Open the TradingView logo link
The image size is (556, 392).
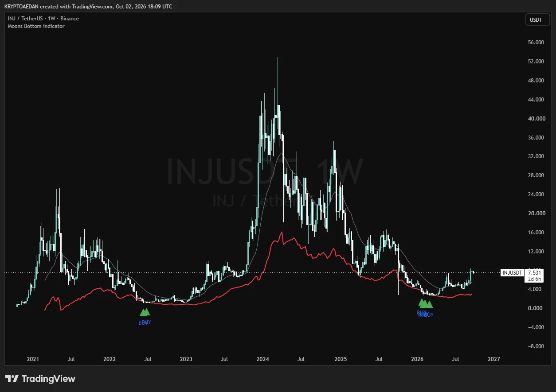[40, 379]
